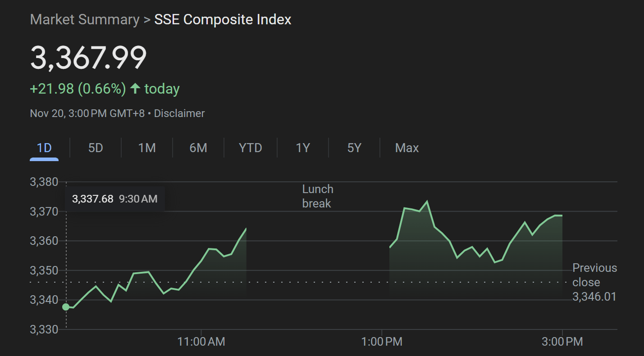Click the 3,337.68 9:30 AM tooltip
Image resolution: width=644 pixels, height=356 pixels.
[115, 198]
